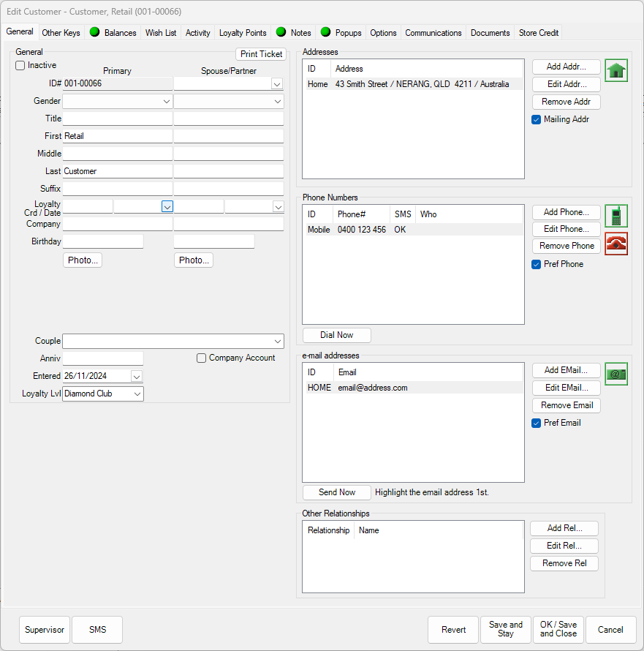Screen dimensions: 644x651
Task: Click the green @ email icon beside Add EMail
Action: click(616, 373)
